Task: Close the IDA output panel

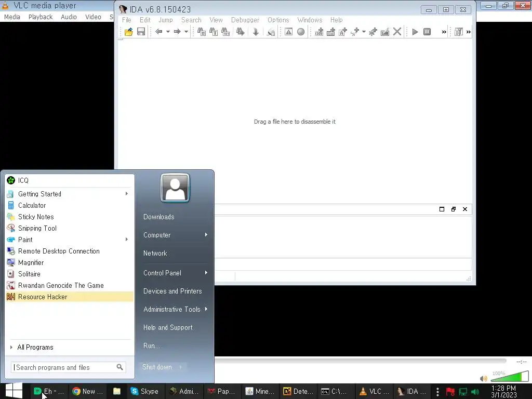Action: (465, 209)
